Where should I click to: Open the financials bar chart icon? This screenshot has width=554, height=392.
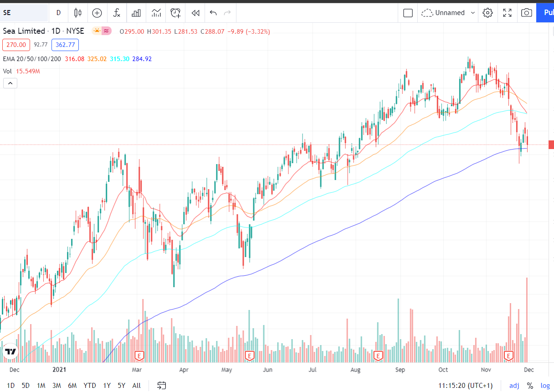point(136,13)
